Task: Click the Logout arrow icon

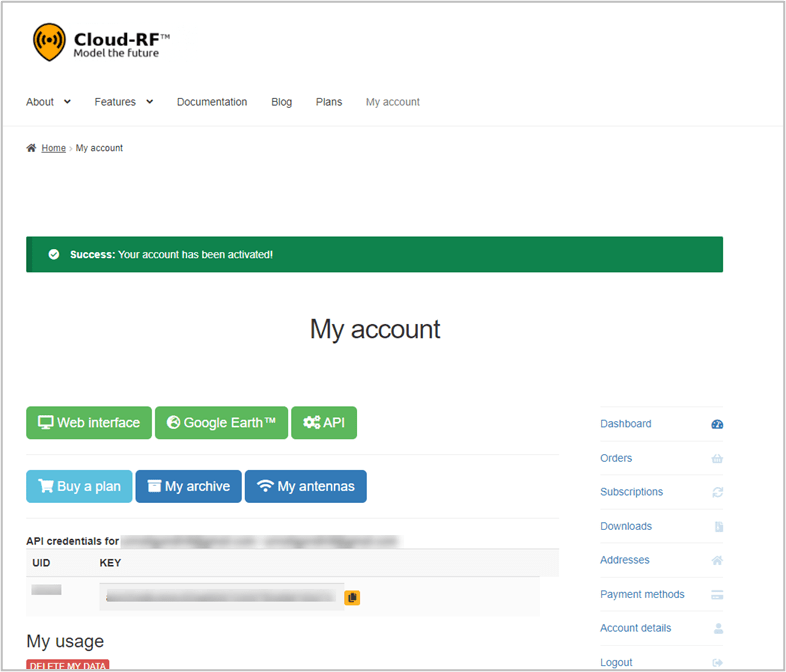Action: (717, 662)
